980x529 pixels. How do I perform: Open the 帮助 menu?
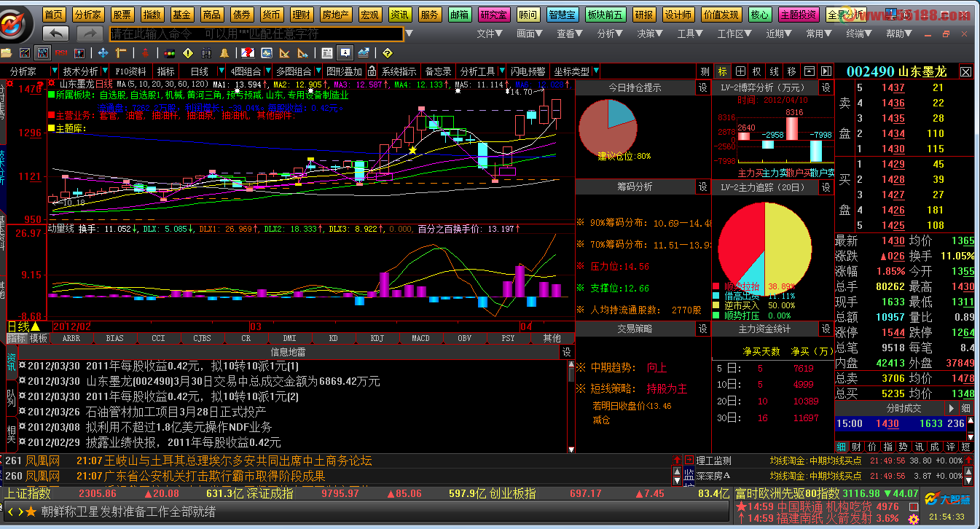point(900,34)
